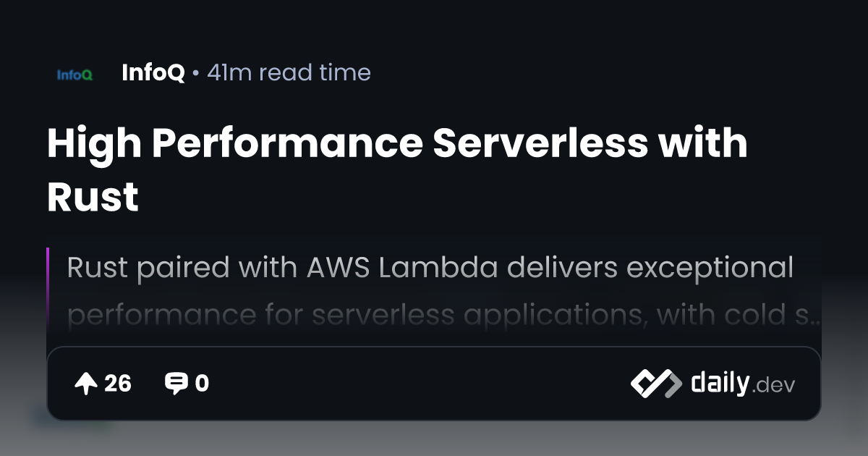Click the daily.dev logo glyph
The height and width of the screenshot is (456, 868).
point(655,384)
